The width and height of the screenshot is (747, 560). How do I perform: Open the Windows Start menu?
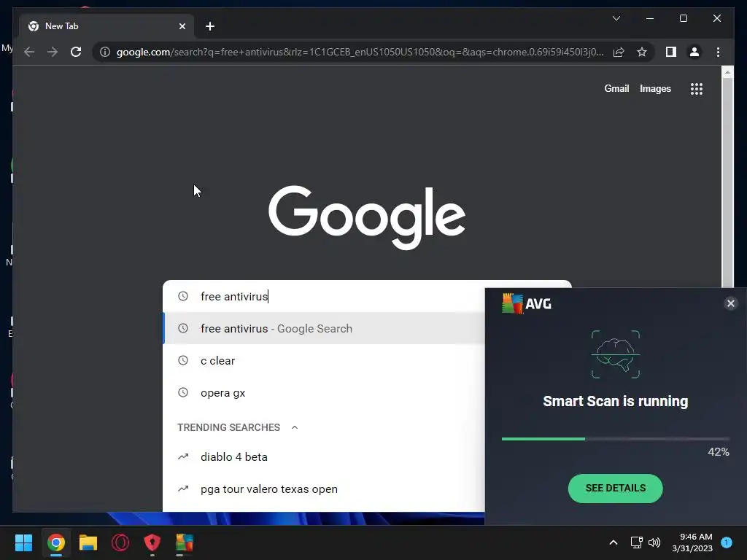(x=23, y=542)
